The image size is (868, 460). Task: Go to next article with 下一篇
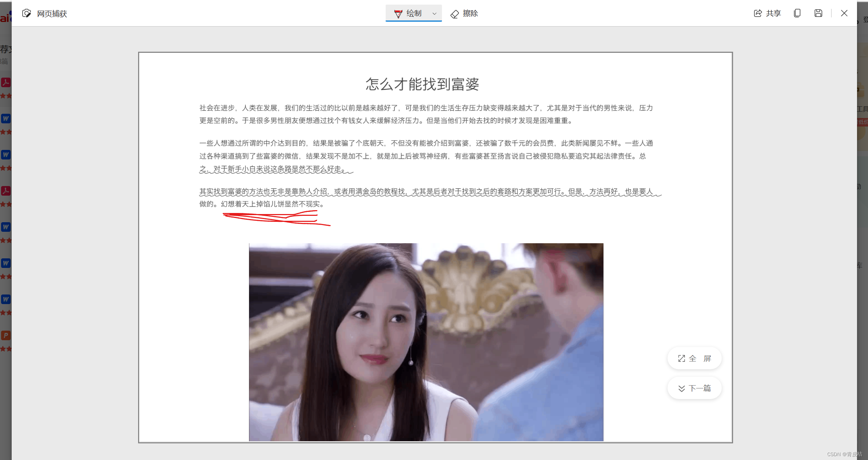[x=694, y=388]
